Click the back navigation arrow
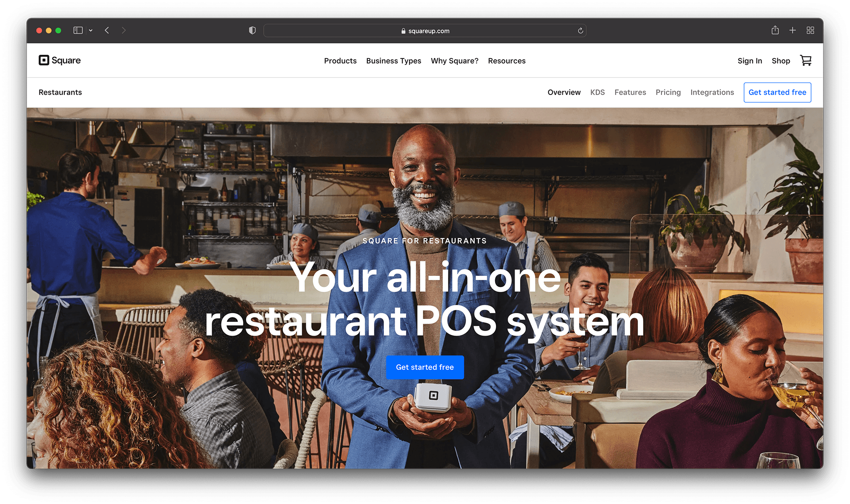 (x=107, y=30)
